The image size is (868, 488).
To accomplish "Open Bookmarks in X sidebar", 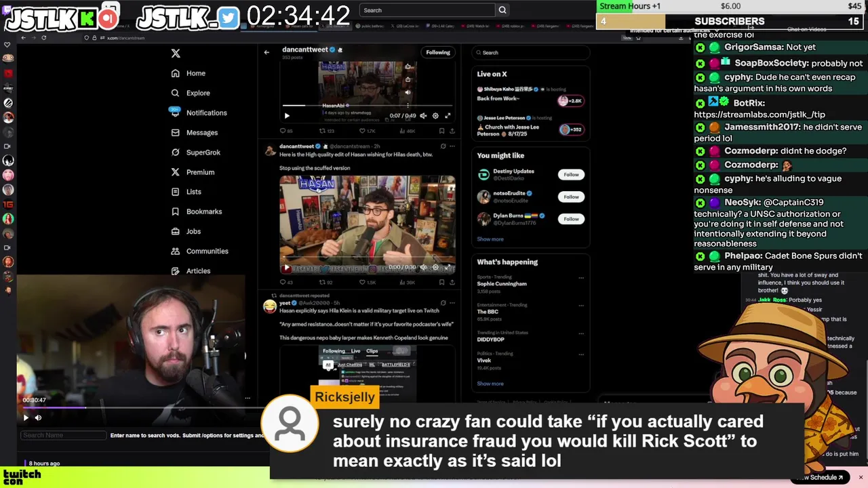I will [197, 211].
